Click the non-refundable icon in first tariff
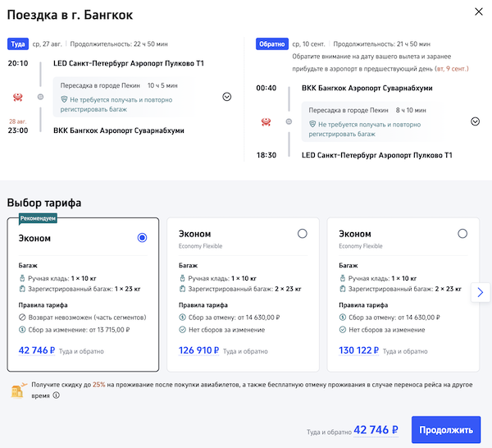The image size is (492, 448). tap(22, 317)
